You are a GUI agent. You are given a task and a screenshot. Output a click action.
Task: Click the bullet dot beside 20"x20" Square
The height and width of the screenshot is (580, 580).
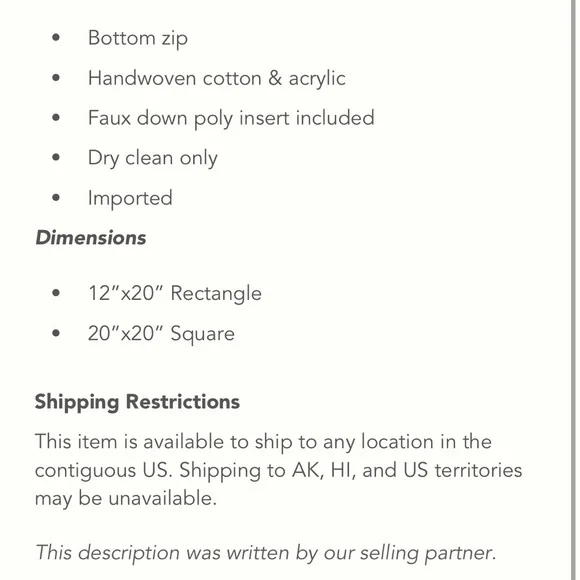tap(56, 333)
